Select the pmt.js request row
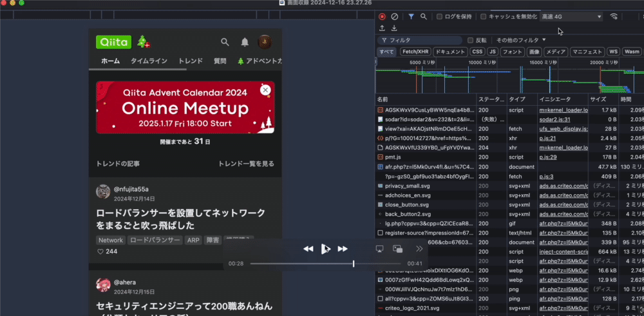Screen dimensions: 644x316 (509, 157)
